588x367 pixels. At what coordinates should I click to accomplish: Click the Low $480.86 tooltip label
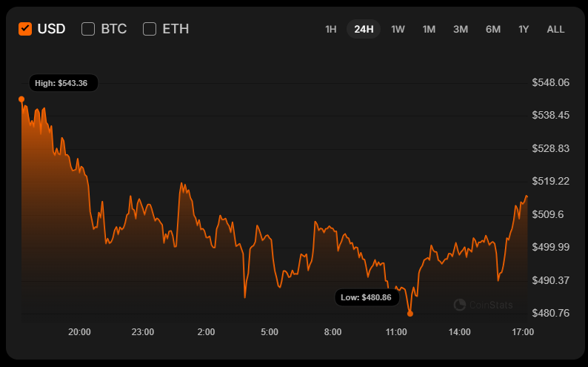[x=366, y=297]
